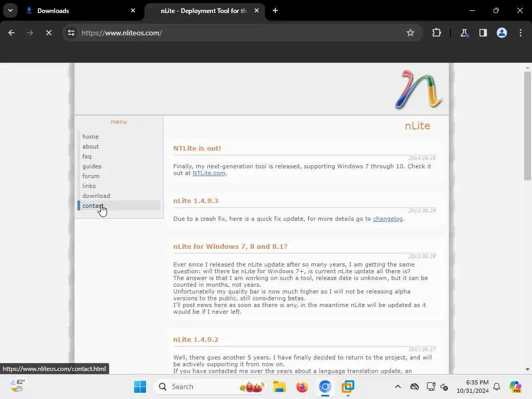This screenshot has width=532, height=399.
Task: Click the 'NTLite is out!' heading
Action: (x=197, y=148)
